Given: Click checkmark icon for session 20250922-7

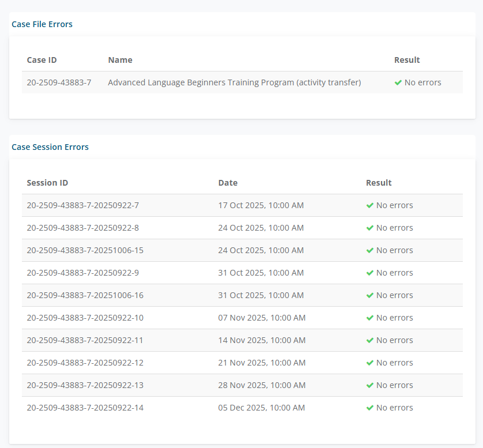Looking at the screenshot, I should tap(370, 205).
